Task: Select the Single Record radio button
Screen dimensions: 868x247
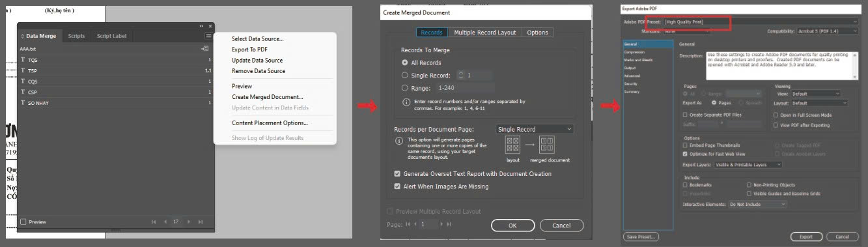Action: click(x=405, y=76)
